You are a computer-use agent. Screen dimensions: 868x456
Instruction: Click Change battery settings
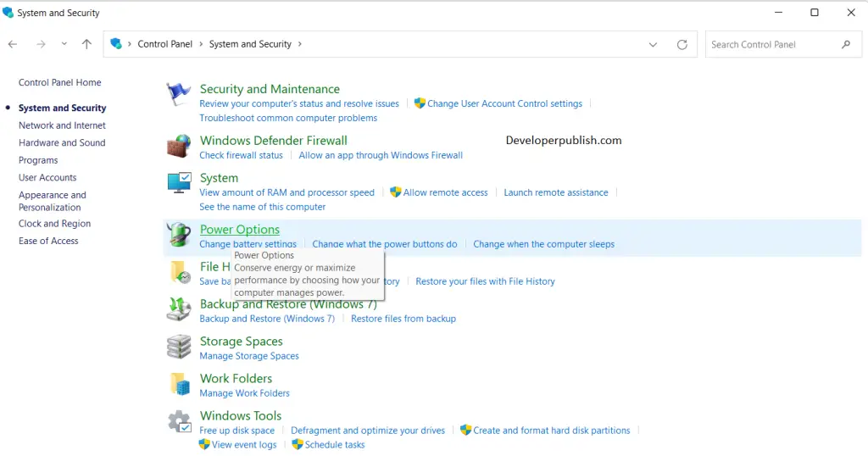(x=248, y=244)
